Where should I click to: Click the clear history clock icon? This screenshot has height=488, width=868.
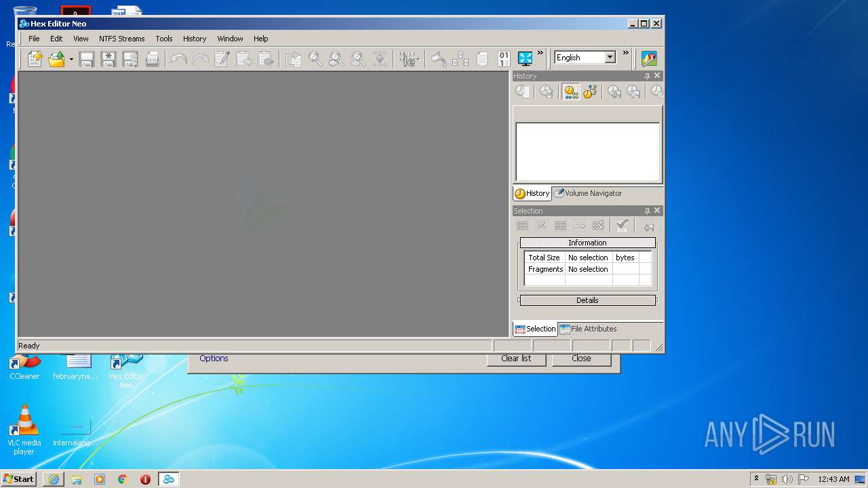(547, 91)
